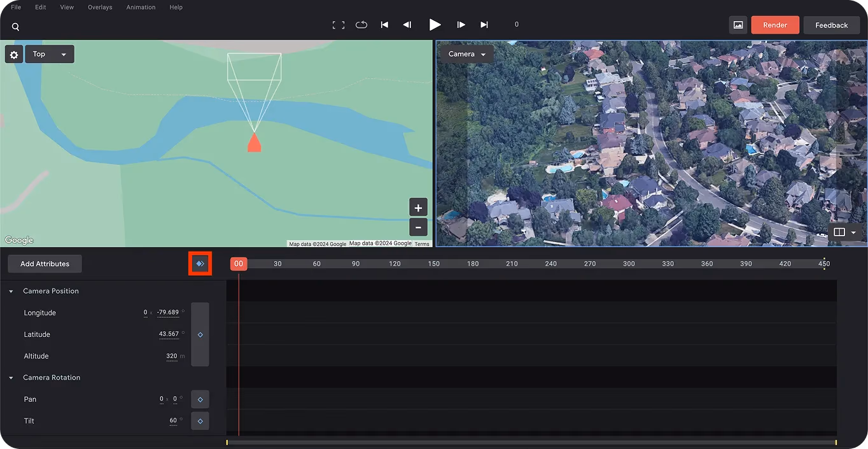This screenshot has height=449, width=868.
Task: Click the image snapshot icon
Action: coord(738,25)
